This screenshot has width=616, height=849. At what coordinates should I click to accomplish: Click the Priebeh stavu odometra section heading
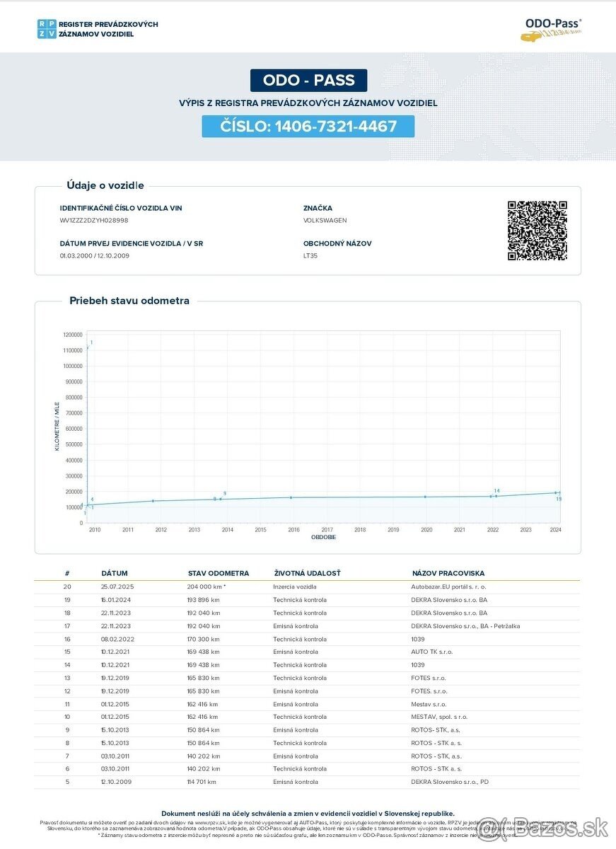click(129, 301)
